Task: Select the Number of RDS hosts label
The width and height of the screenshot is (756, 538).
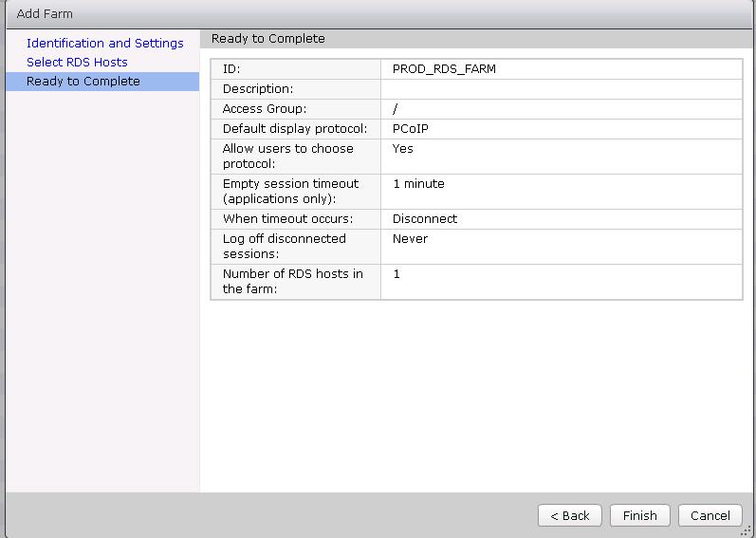Action: [292, 281]
